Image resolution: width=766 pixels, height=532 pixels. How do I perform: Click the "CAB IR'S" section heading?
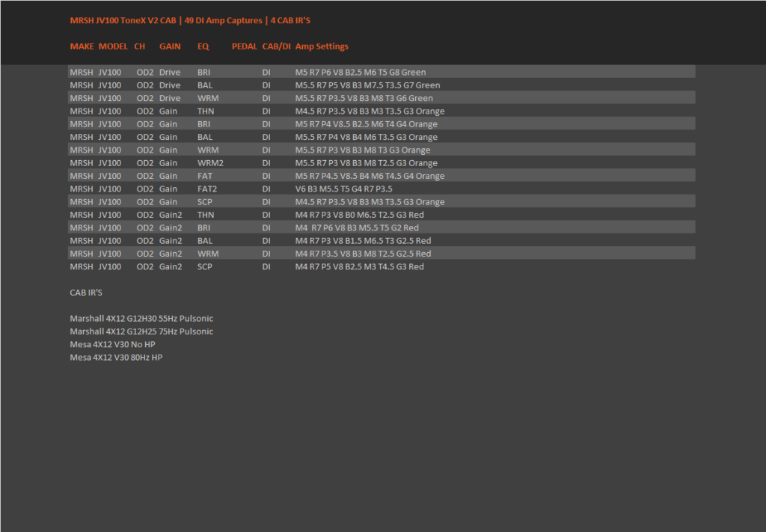(x=86, y=293)
